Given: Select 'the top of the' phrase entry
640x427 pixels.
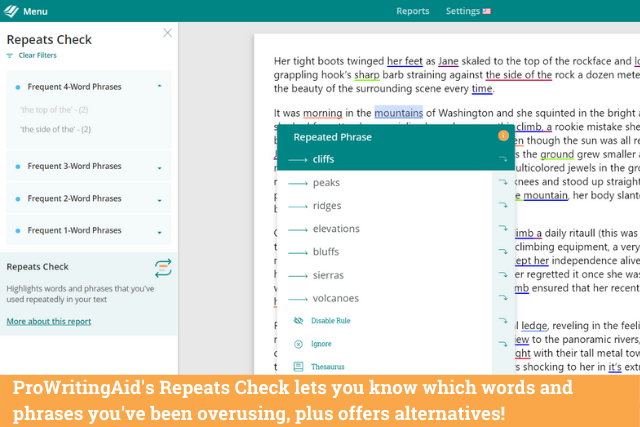Looking at the screenshot, I should (x=54, y=110).
